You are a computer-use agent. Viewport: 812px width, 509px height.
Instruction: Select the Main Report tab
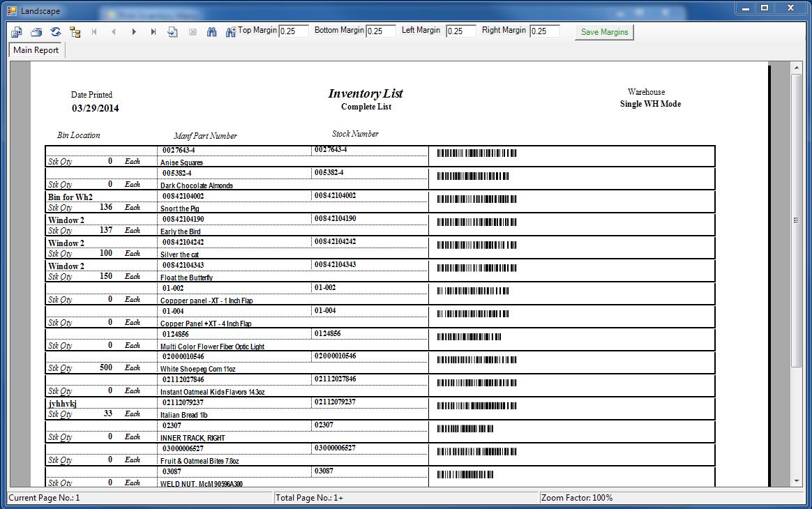click(x=36, y=50)
